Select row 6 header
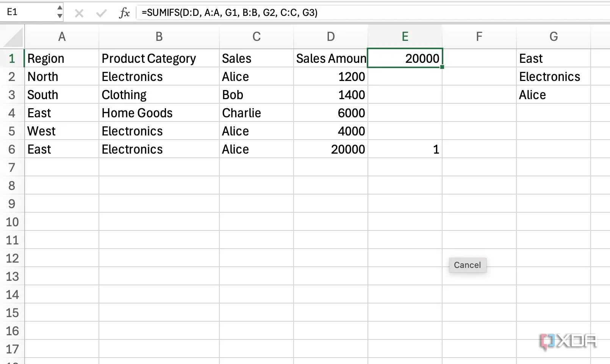This screenshot has width=610, height=364. 12,149
